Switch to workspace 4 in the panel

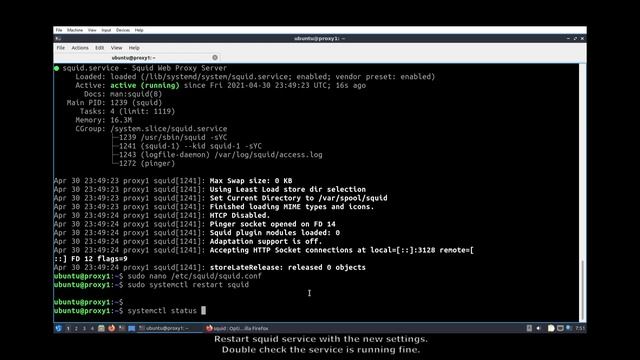[x=93, y=328]
